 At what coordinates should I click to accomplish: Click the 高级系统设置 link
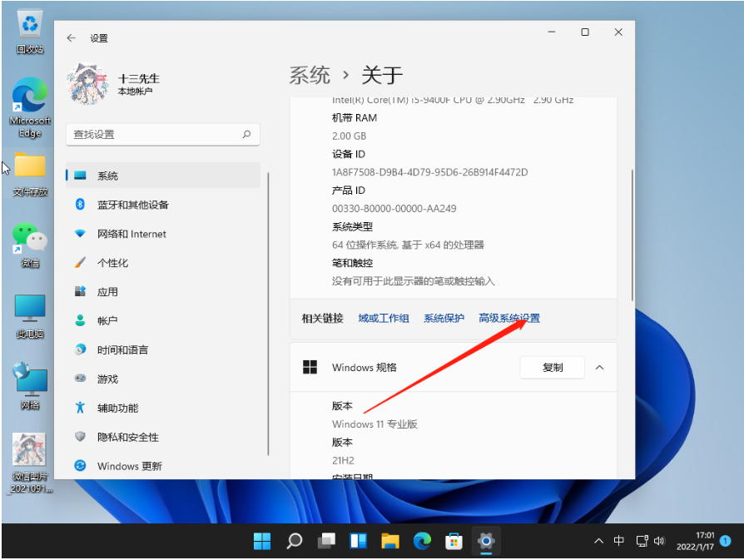(x=509, y=319)
